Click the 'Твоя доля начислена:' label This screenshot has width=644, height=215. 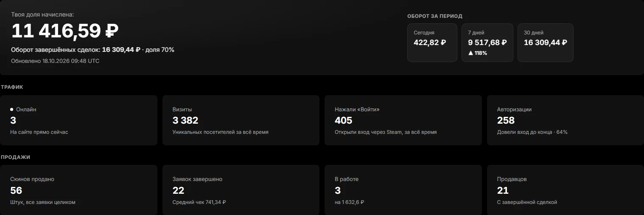tap(42, 14)
